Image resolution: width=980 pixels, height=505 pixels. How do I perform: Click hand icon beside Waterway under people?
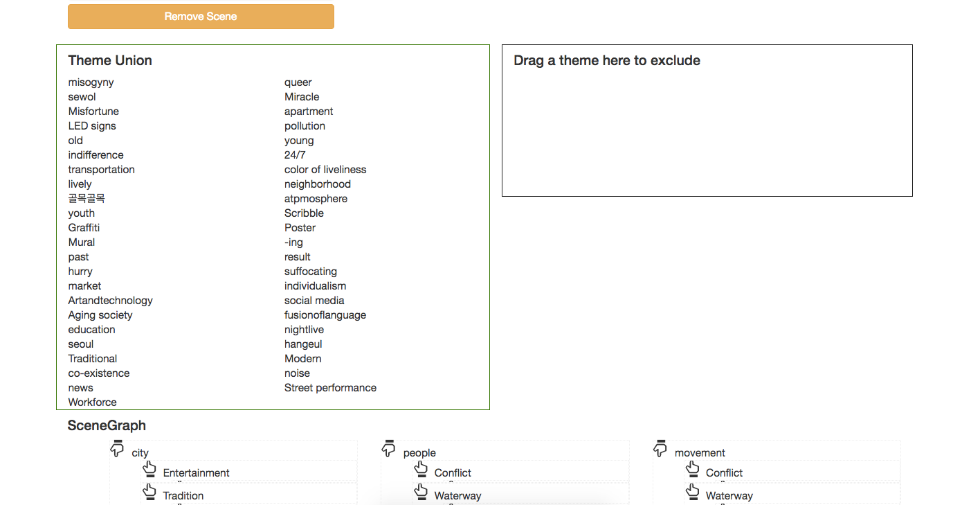point(421,493)
